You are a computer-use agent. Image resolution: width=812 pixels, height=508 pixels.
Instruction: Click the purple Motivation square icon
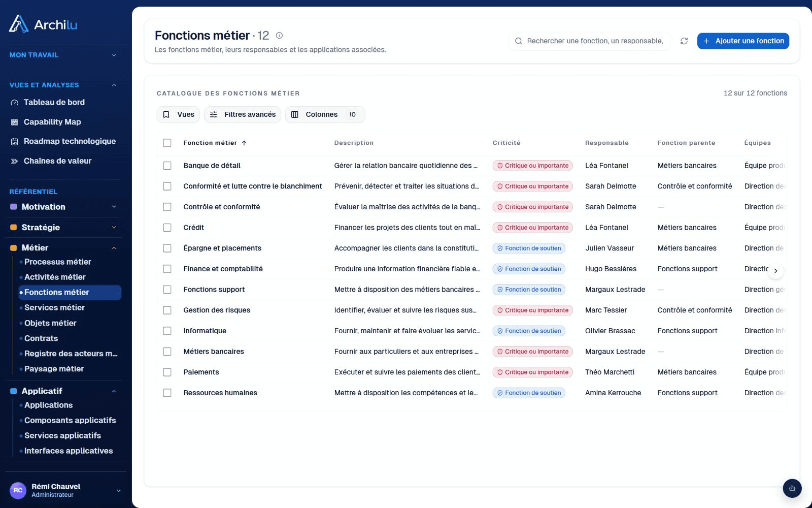[x=14, y=207]
